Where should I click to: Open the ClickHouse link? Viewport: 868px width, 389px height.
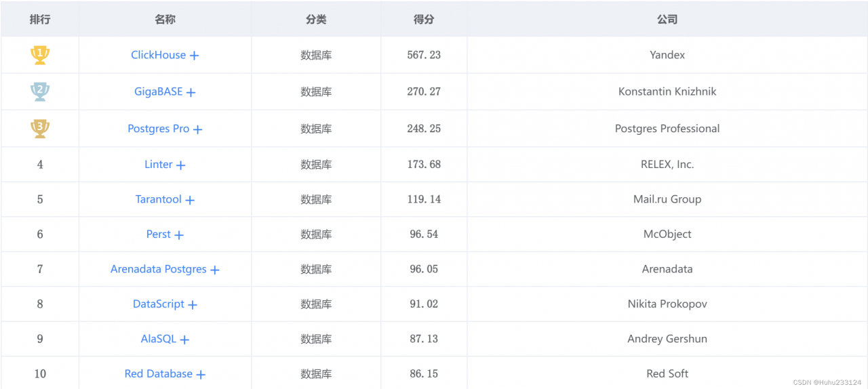(158, 55)
